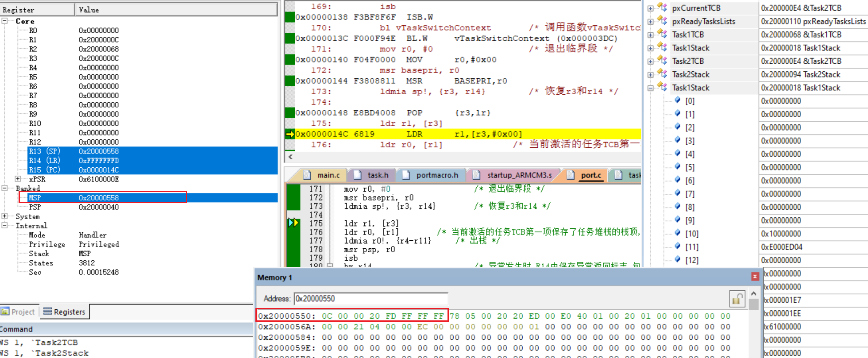Click the Register column header

click(x=37, y=9)
